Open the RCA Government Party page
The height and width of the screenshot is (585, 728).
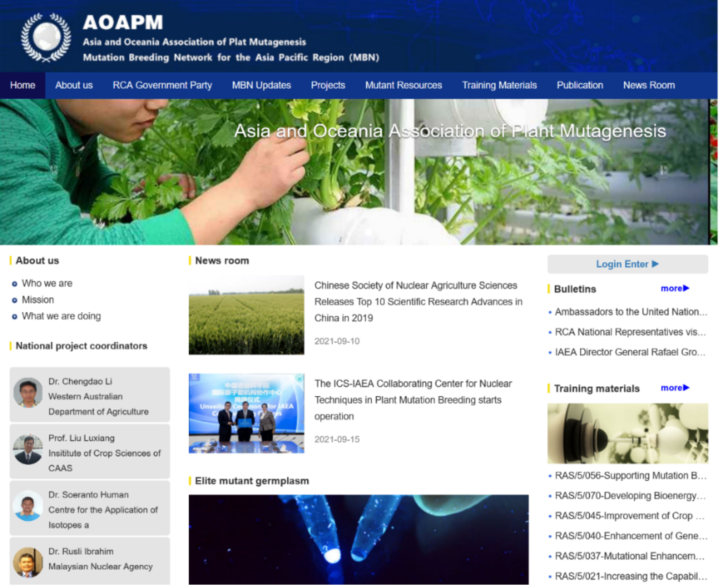tap(162, 85)
